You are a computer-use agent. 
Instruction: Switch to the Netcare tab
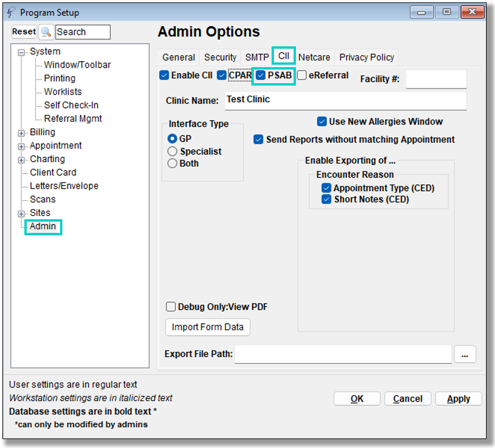click(x=314, y=58)
